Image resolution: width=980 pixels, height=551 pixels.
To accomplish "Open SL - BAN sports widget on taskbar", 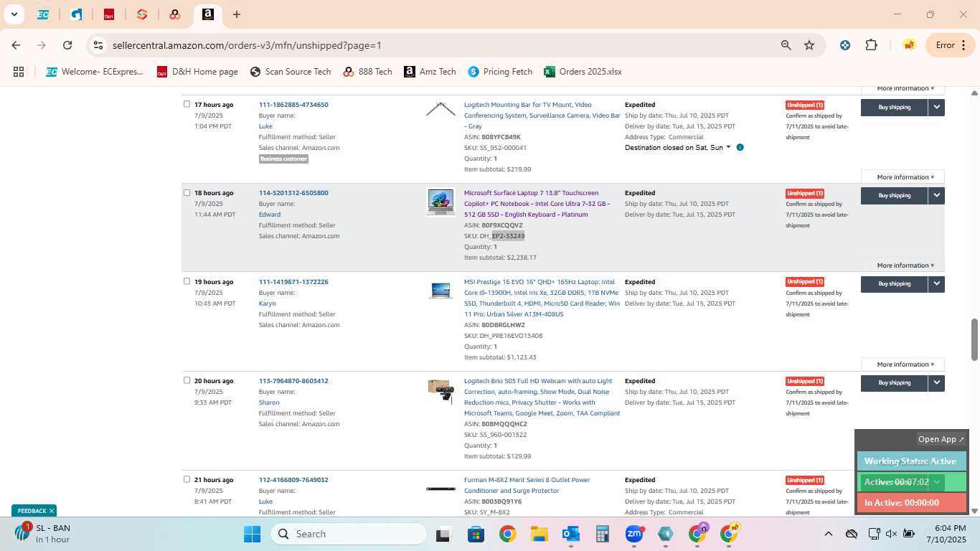I will 43,534.
